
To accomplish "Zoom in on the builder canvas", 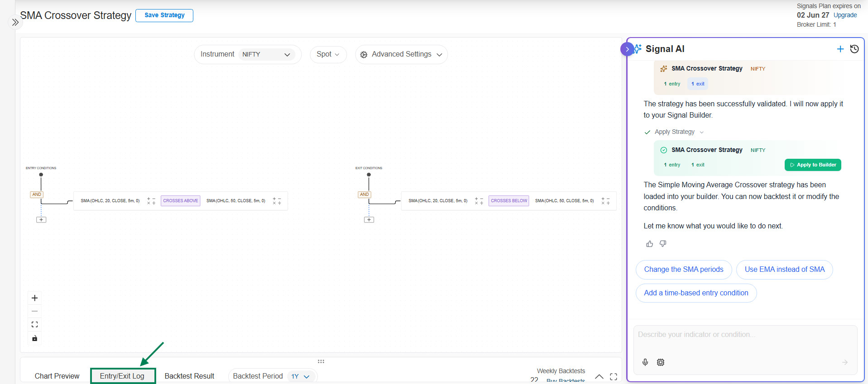I will click(35, 298).
